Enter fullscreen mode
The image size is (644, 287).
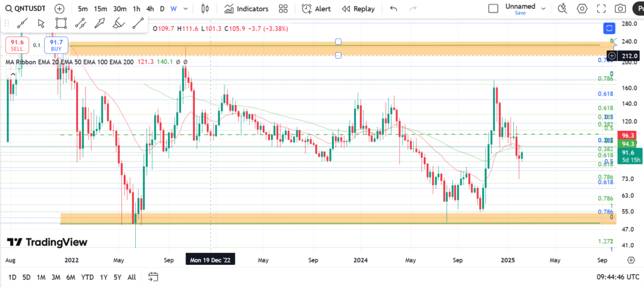[601, 9]
